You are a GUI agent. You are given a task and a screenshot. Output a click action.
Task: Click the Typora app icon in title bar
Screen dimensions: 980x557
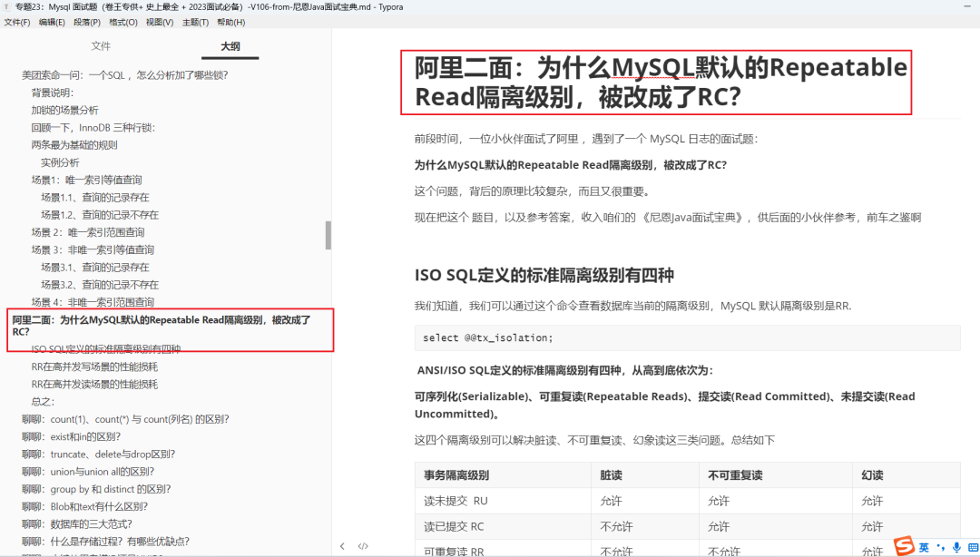click(x=6, y=7)
